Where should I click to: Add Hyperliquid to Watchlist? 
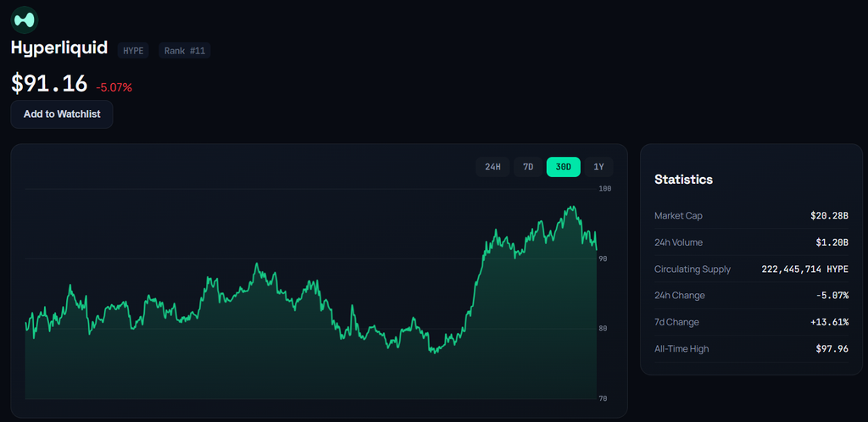[x=62, y=114]
